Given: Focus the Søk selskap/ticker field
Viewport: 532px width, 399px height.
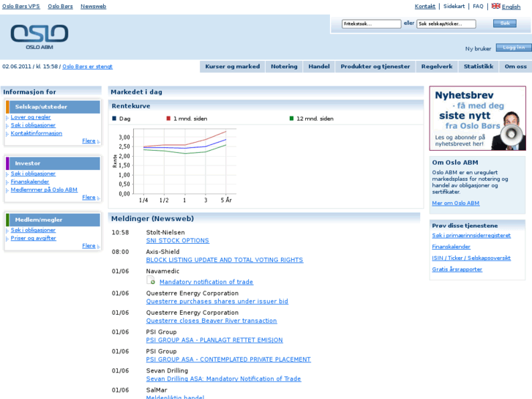Looking at the screenshot, I should coord(446,23).
